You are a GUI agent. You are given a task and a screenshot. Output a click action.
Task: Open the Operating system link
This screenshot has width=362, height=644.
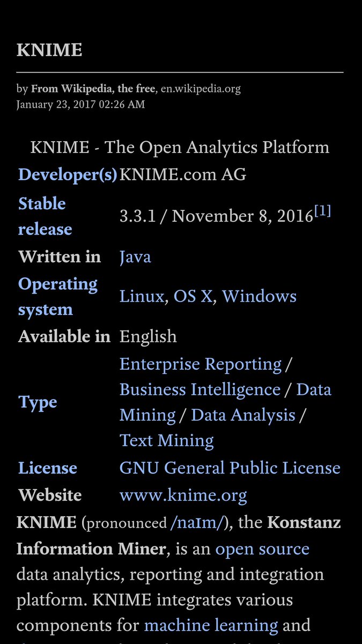[58, 297]
